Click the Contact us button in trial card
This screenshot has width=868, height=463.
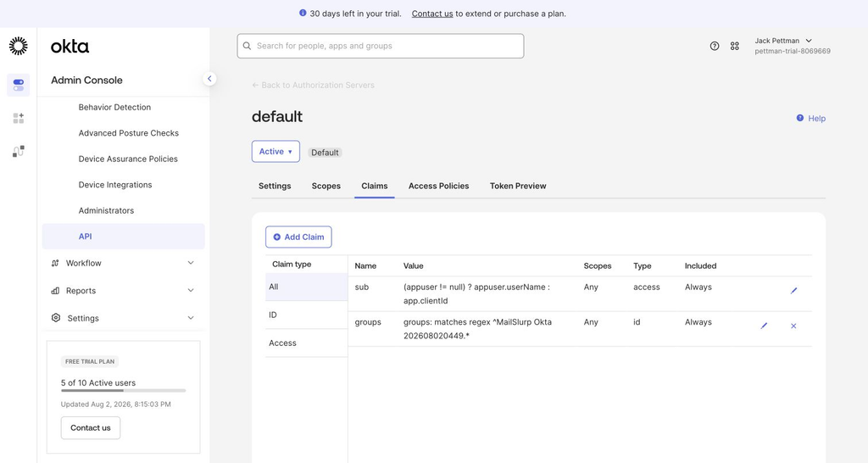tap(90, 428)
